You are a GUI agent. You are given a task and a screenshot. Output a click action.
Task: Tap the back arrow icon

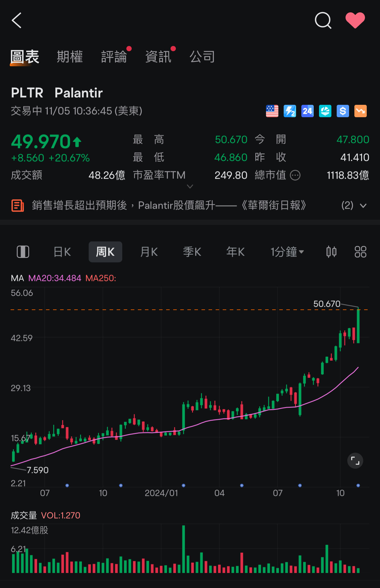[16, 20]
